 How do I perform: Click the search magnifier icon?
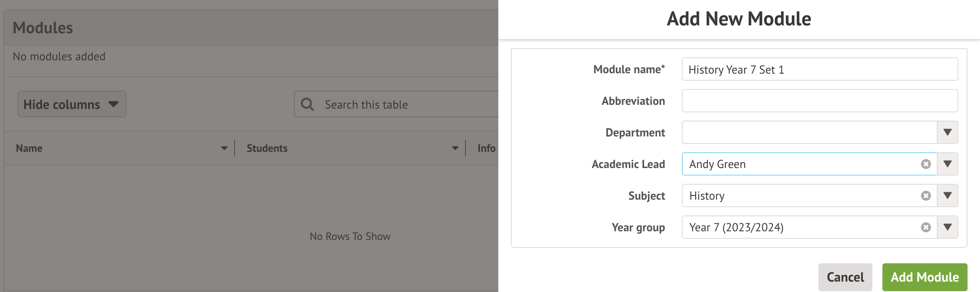307,104
